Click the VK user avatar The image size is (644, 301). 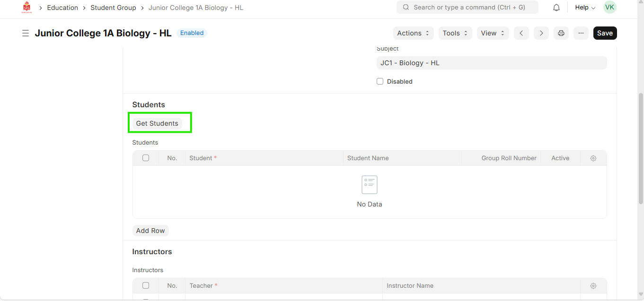(609, 8)
